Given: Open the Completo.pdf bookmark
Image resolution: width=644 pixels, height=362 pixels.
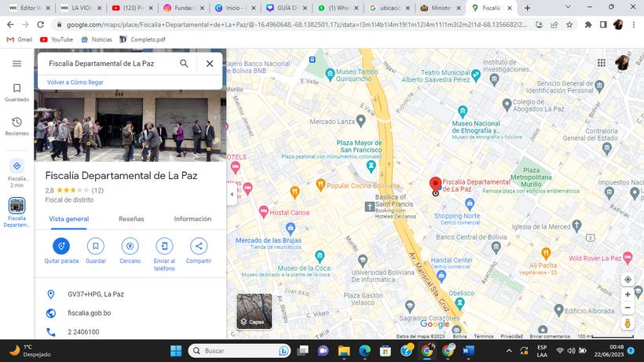Looking at the screenshot, I should (142, 39).
